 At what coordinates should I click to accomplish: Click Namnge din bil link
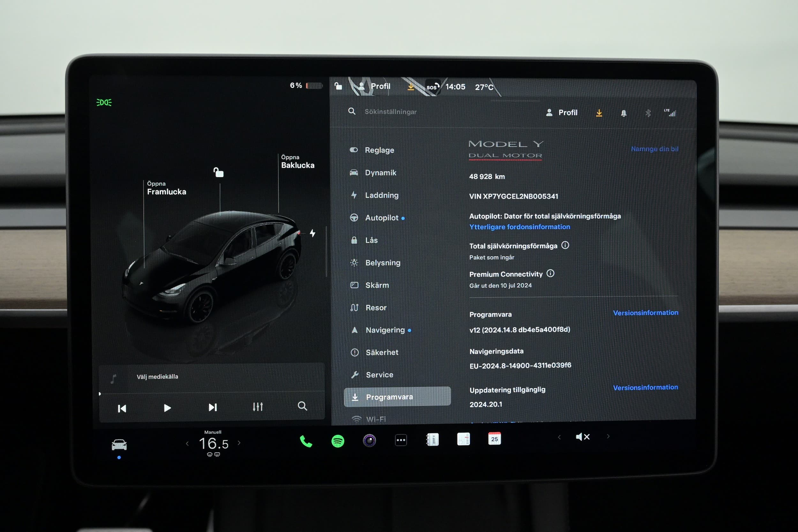[x=654, y=149]
